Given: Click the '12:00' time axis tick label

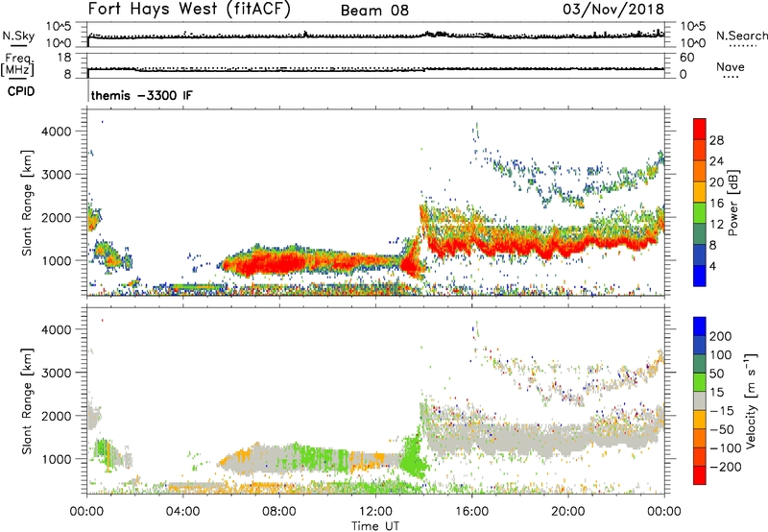Looking at the screenshot, I should (375, 512).
